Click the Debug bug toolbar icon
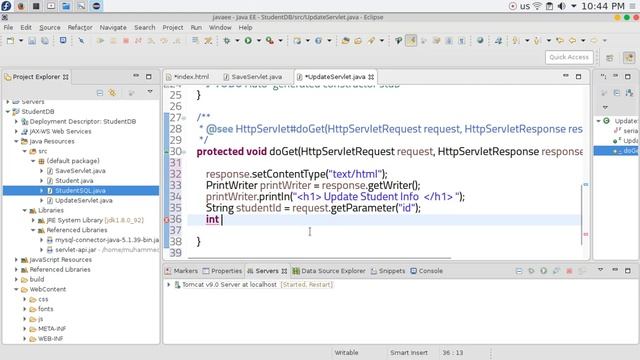640x360 pixels. [x=227, y=41]
